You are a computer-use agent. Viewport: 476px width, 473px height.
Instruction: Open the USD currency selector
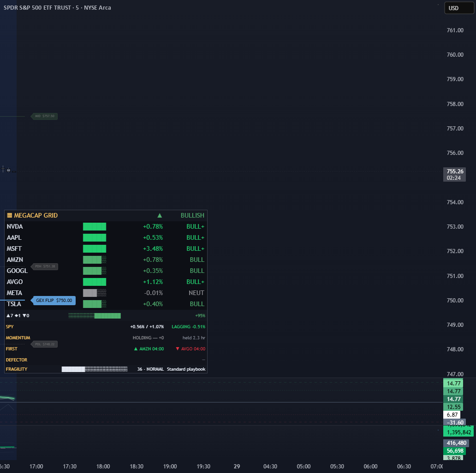click(x=458, y=8)
